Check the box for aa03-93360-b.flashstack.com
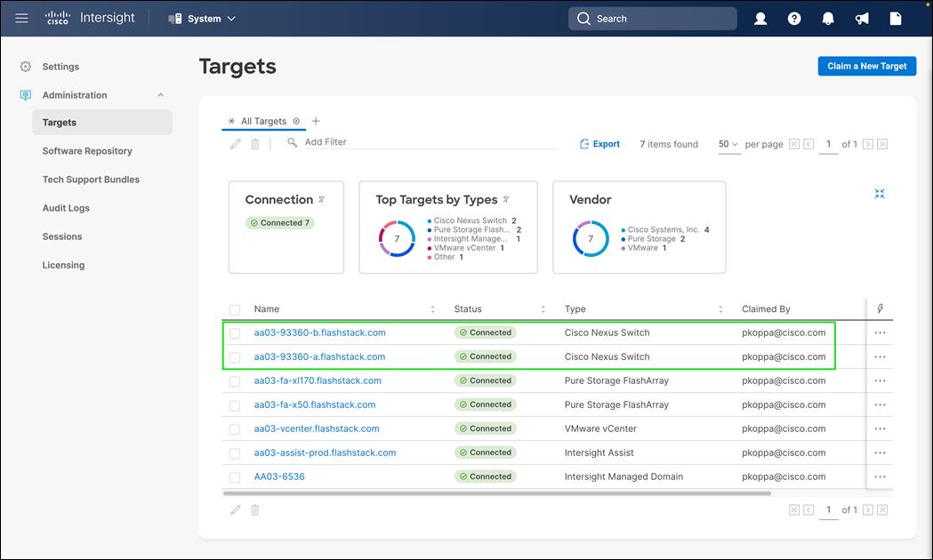933x560 pixels. pyautogui.click(x=235, y=333)
